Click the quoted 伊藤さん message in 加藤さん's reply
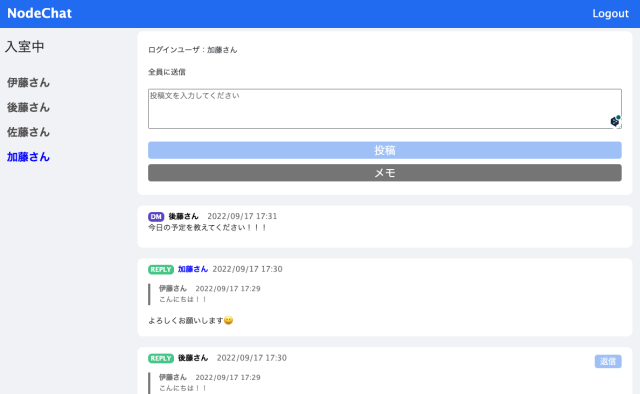Screen dimensions: 640x394 [x=209, y=294]
